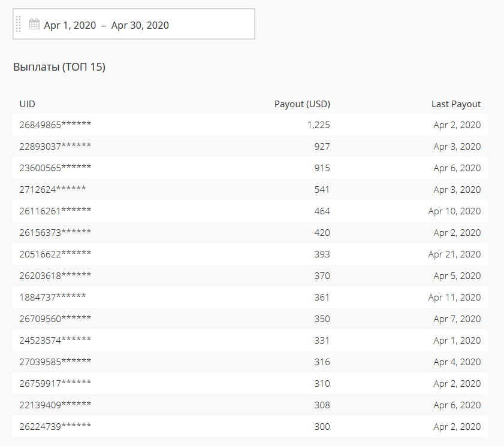Click the start date Apr 1, 2020

point(70,25)
